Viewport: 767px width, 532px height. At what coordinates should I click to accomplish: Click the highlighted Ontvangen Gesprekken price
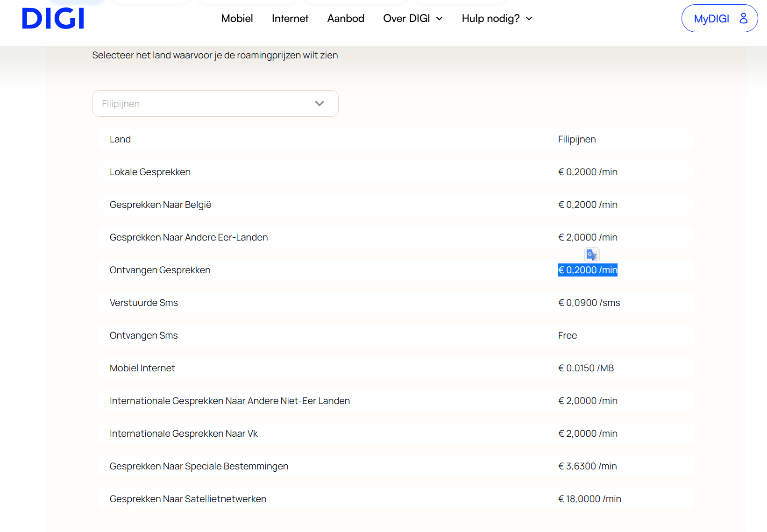(x=588, y=270)
